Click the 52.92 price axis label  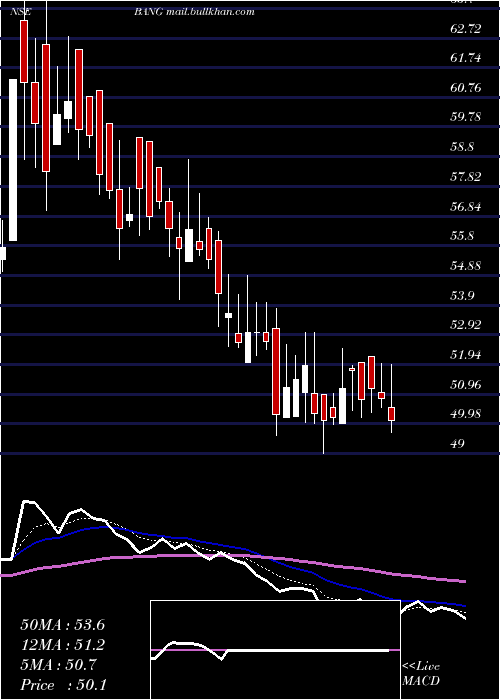[466, 325]
